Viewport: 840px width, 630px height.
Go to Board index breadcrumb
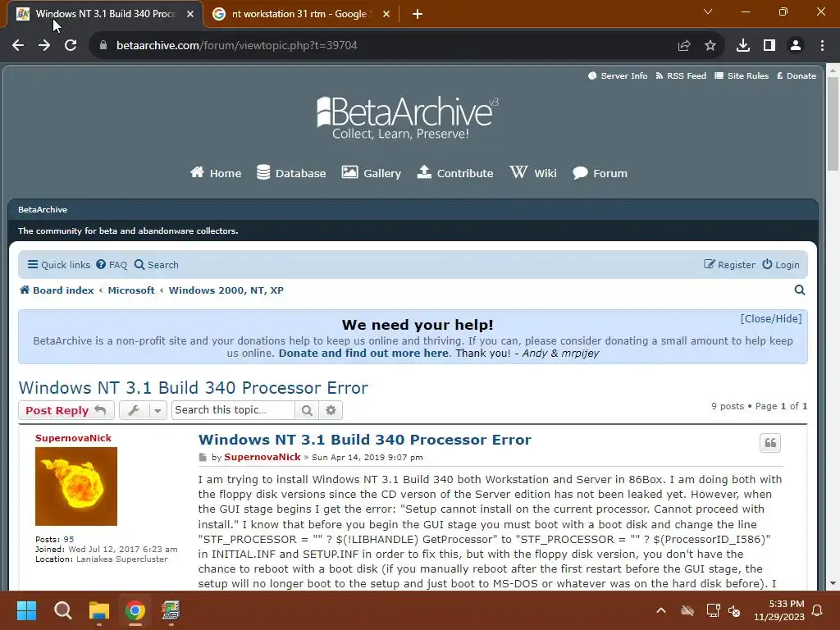point(57,290)
